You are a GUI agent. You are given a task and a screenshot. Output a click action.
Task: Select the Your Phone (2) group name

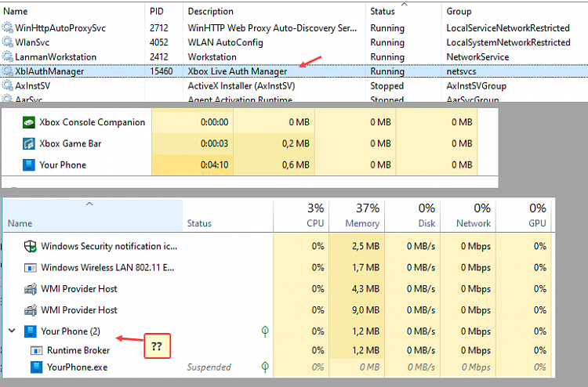(x=71, y=331)
